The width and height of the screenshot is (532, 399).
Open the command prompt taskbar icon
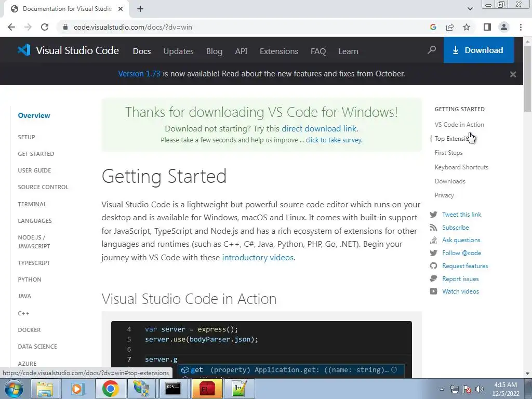click(x=172, y=389)
